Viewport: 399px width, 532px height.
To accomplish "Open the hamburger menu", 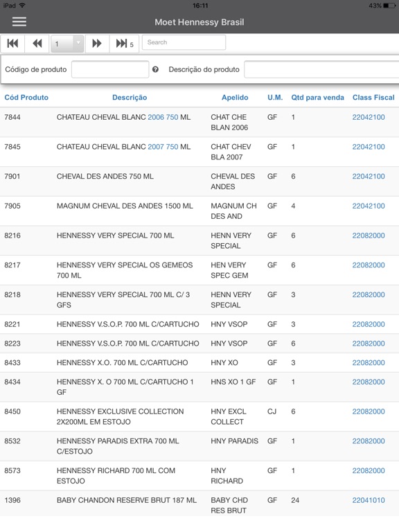I will point(19,21).
